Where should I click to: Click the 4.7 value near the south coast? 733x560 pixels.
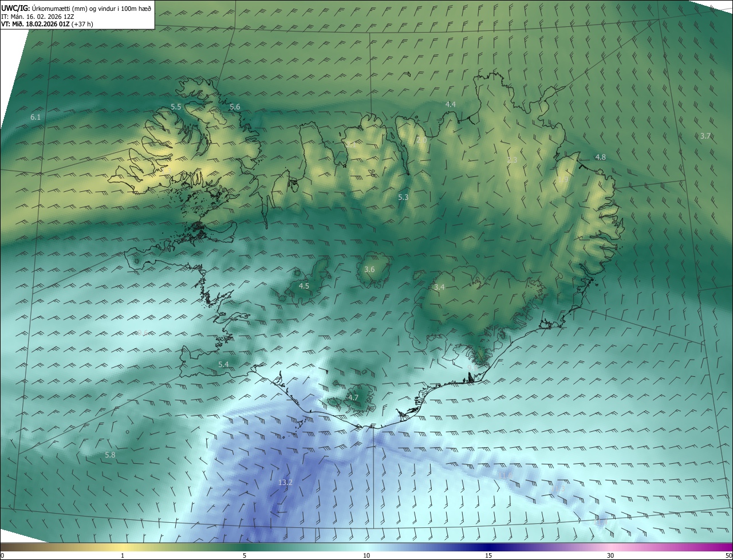353,397
